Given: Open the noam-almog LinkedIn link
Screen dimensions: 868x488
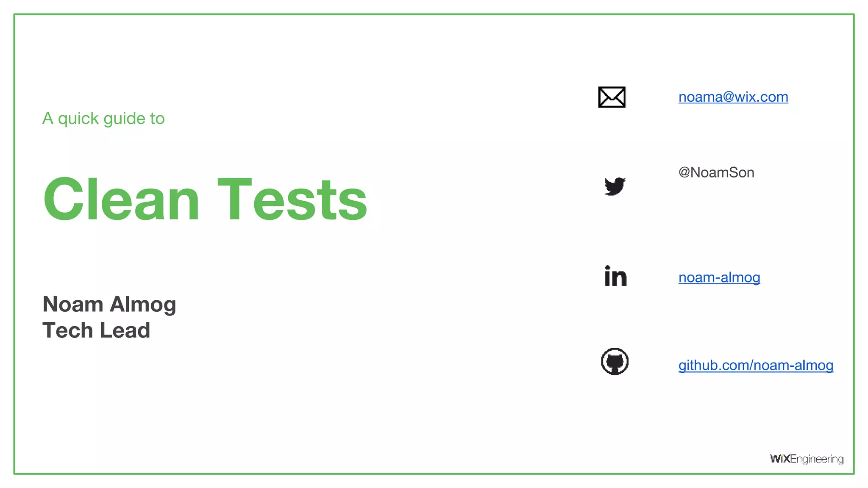Looking at the screenshot, I should (719, 277).
